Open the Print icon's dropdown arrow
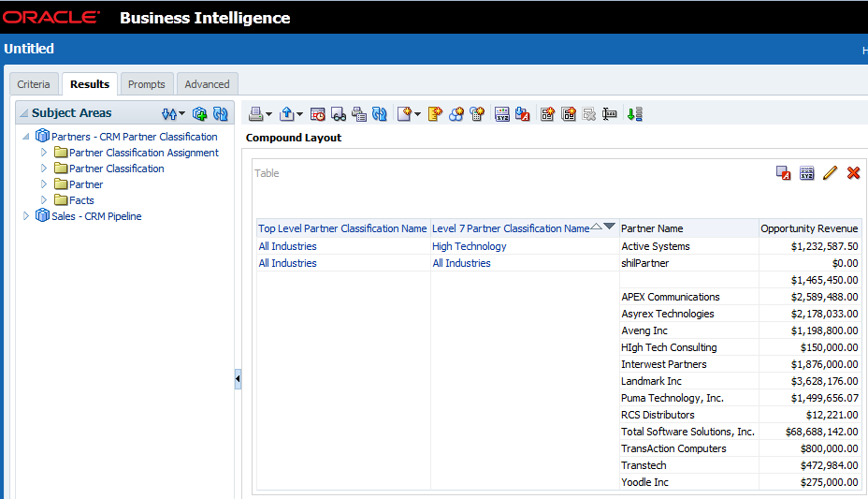The image size is (868, 499). pyautogui.click(x=268, y=114)
